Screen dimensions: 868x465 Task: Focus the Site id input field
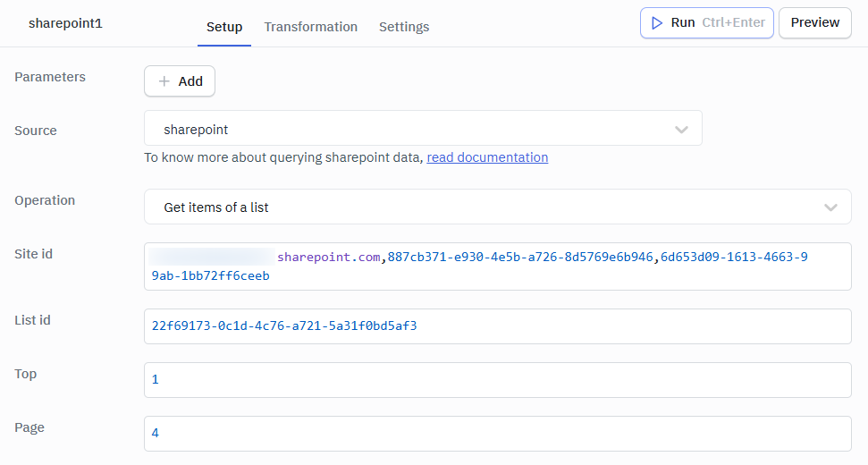pos(498,266)
